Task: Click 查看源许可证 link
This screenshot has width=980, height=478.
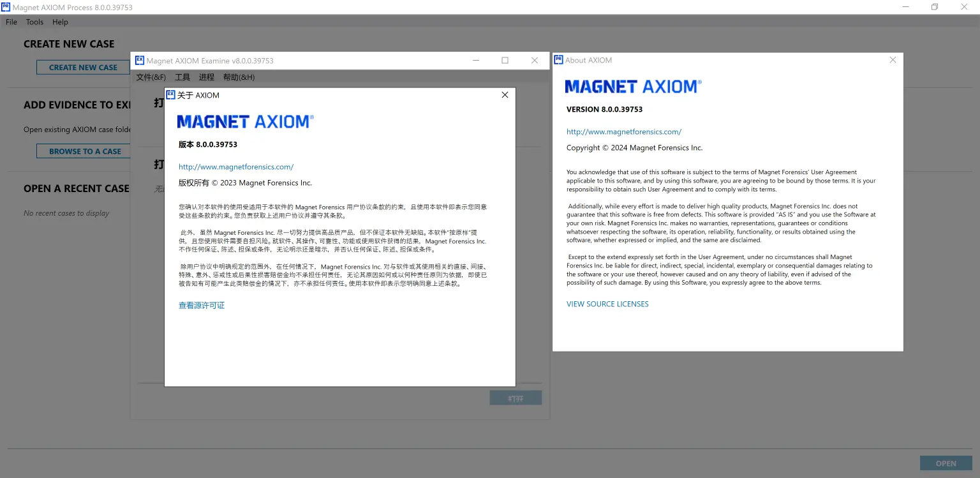Action: click(x=202, y=305)
